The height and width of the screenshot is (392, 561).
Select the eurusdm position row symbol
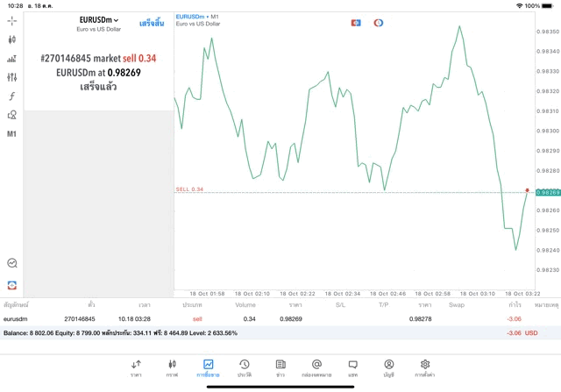tap(16, 319)
